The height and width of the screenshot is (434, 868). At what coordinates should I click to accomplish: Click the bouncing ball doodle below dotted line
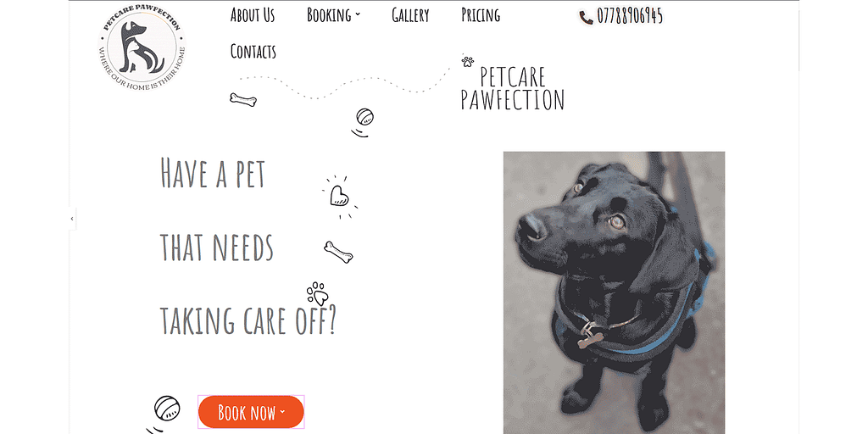[363, 122]
